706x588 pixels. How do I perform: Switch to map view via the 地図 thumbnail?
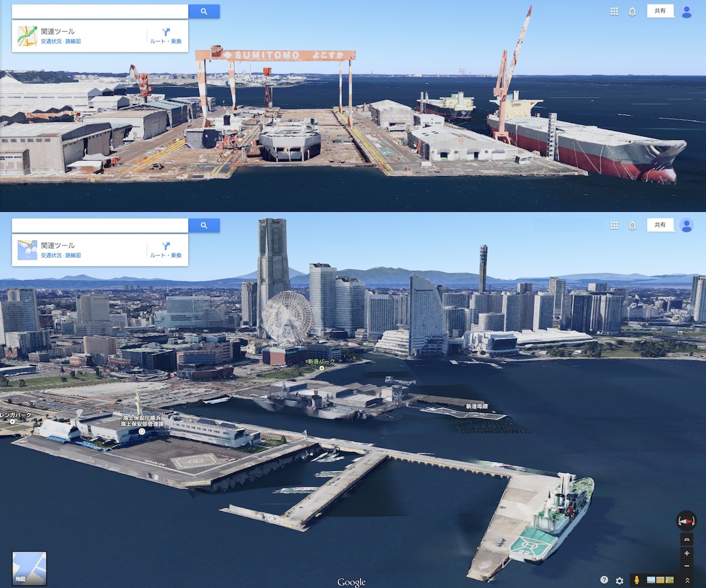[x=29, y=568]
